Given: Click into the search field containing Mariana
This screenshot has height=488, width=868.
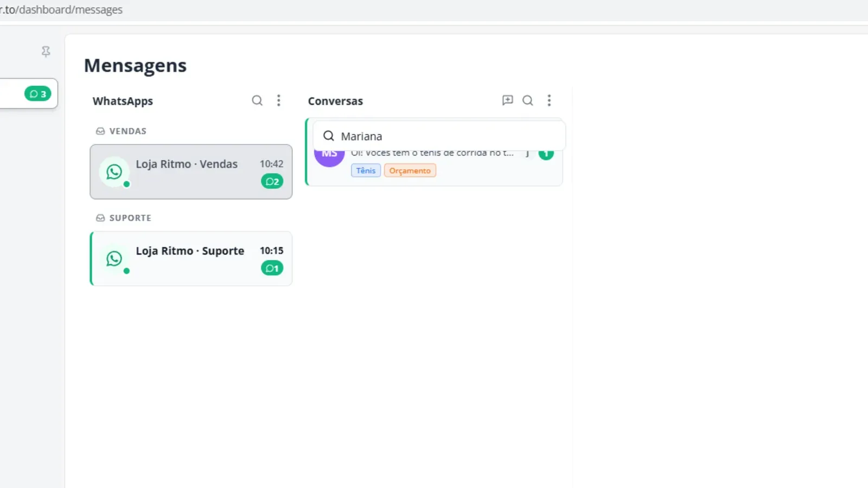Looking at the screenshot, I should pos(439,136).
